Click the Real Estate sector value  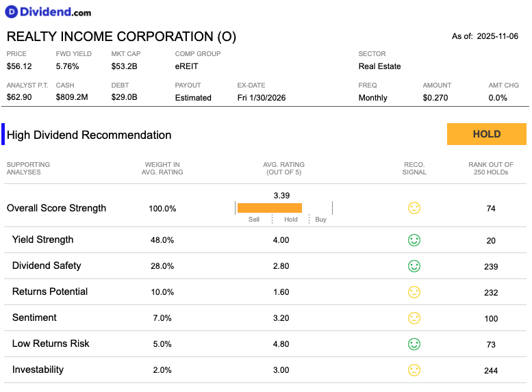point(380,66)
